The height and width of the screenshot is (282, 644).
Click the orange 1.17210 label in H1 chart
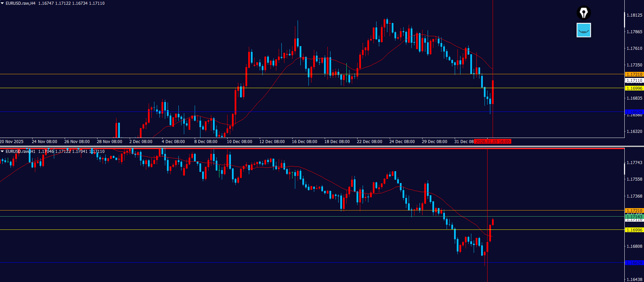coord(634,211)
